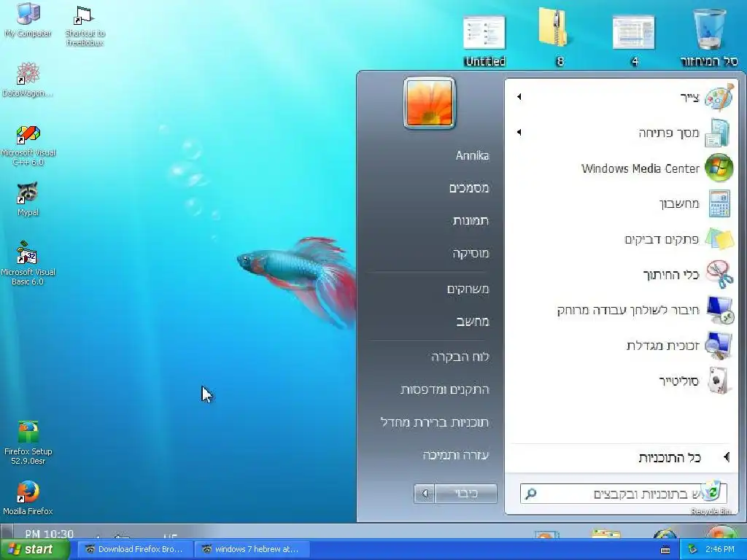Click the Paint (צייר) palette icon

719,97
